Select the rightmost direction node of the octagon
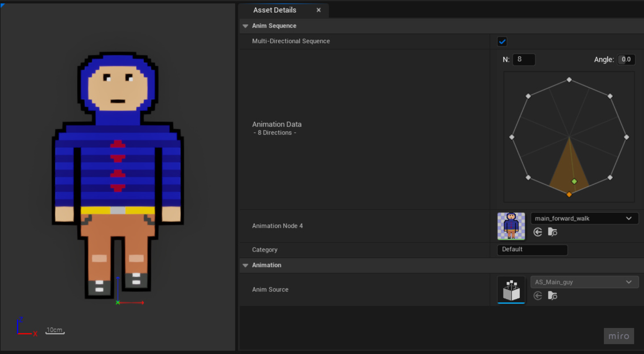Screen dimensions: 644x354 tap(626, 137)
